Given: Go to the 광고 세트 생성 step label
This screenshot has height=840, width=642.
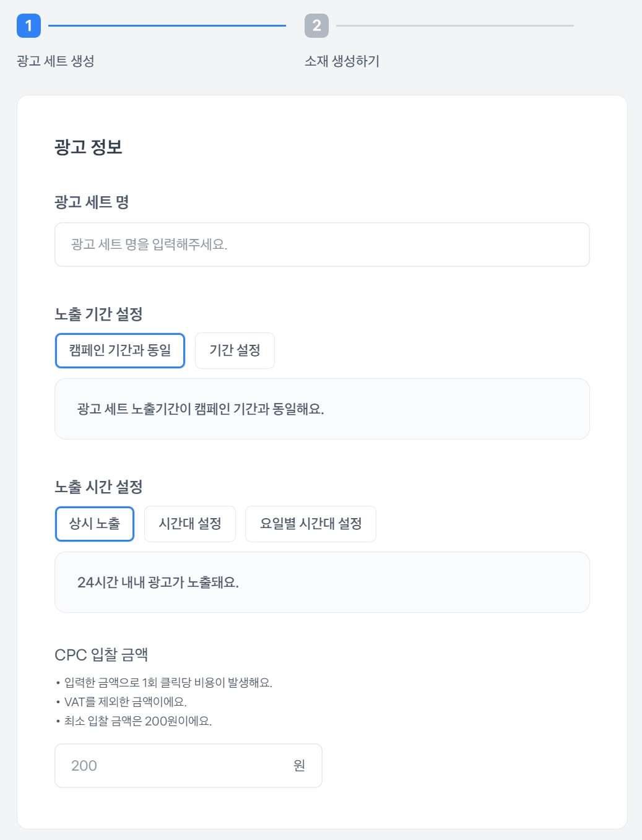Looking at the screenshot, I should (56, 61).
